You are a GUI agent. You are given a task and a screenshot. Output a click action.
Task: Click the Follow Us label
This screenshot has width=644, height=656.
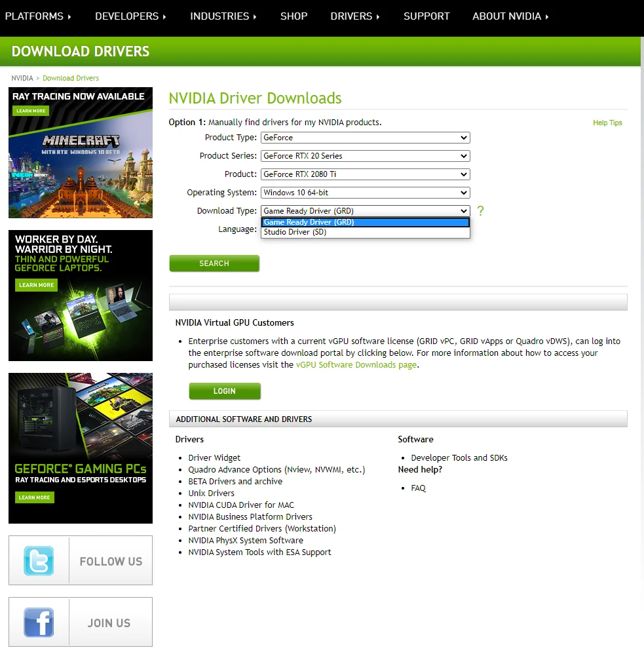[x=111, y=561]
